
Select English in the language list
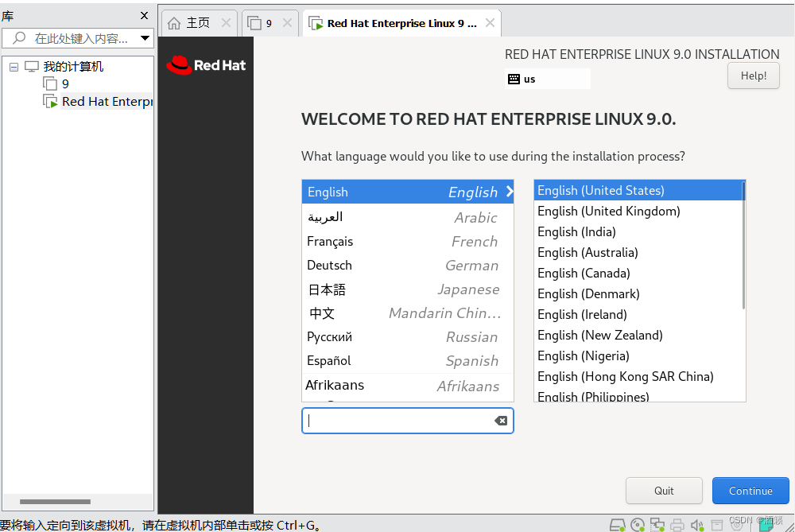pyautogui.click(x=408, y=192)
